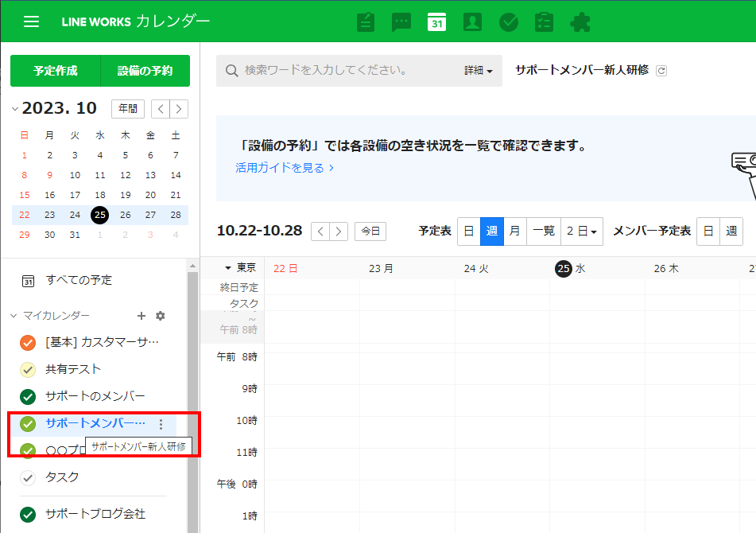Open the 活用ガイドを見る link

285,168
